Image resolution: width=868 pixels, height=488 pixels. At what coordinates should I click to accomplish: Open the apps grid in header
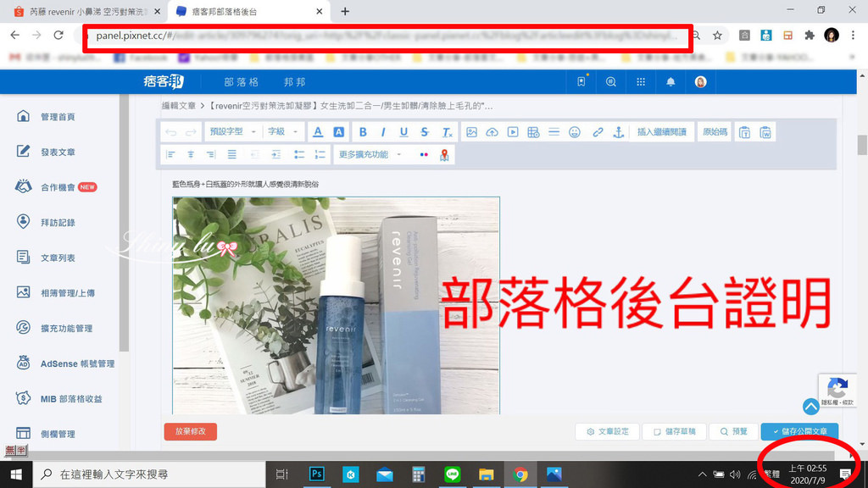pos(641,82)
